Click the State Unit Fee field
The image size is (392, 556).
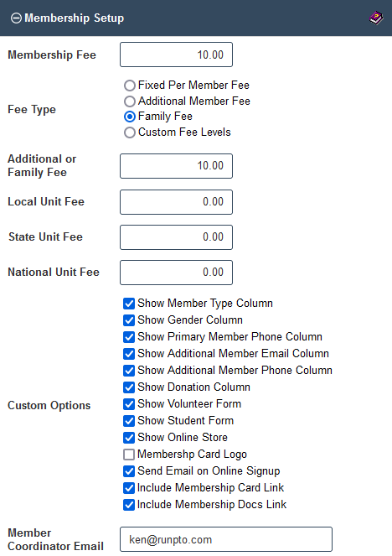coord(176,237)
